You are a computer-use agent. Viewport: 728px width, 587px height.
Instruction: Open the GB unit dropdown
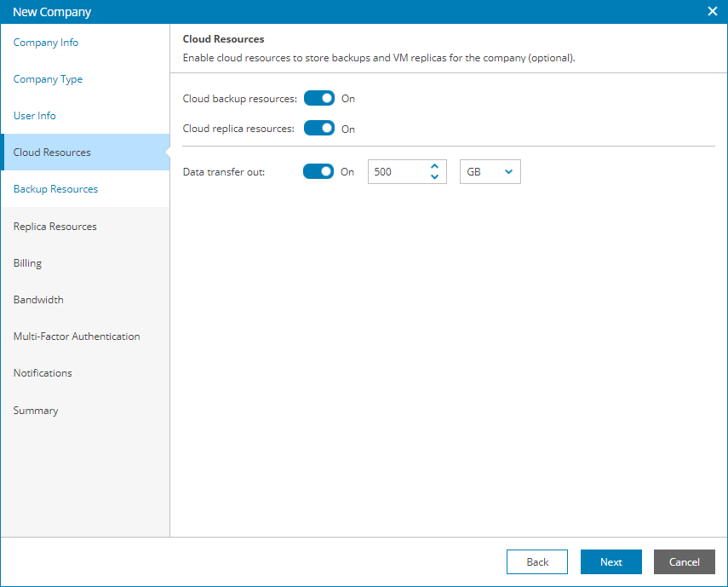[x=490, y=172]
